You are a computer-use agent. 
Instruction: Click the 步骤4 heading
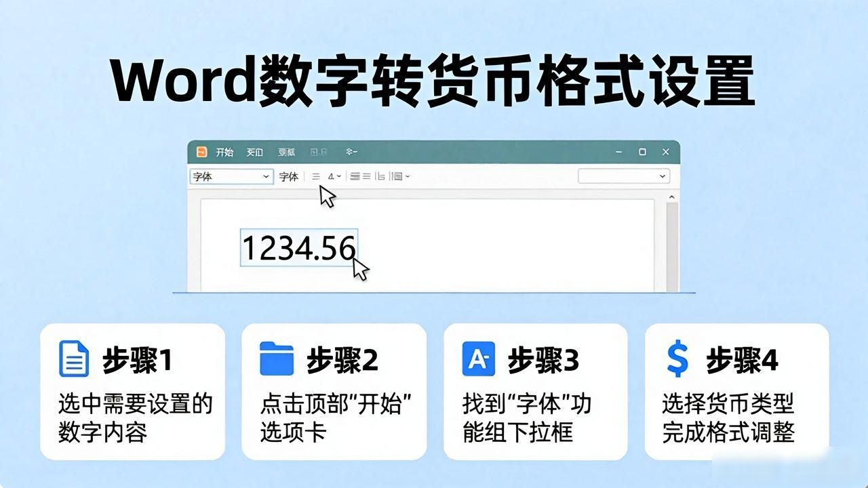point(743,360)
